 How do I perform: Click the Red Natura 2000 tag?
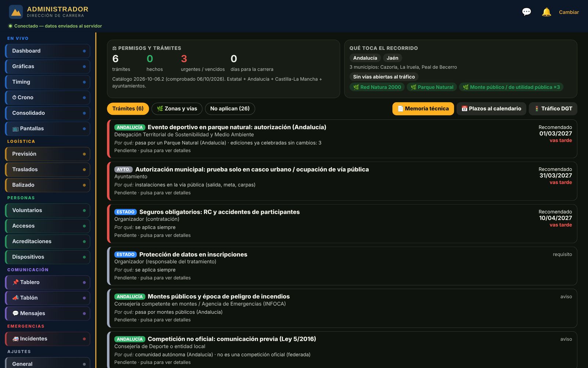[377, 87]
